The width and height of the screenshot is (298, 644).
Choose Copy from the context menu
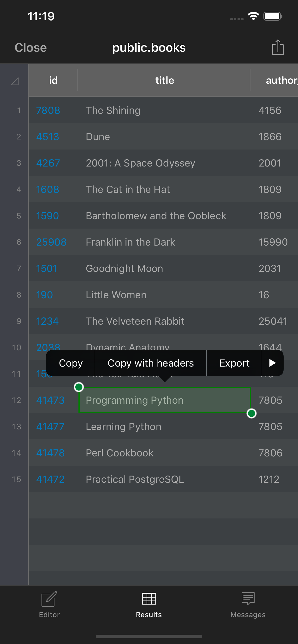tap(71, 363)
